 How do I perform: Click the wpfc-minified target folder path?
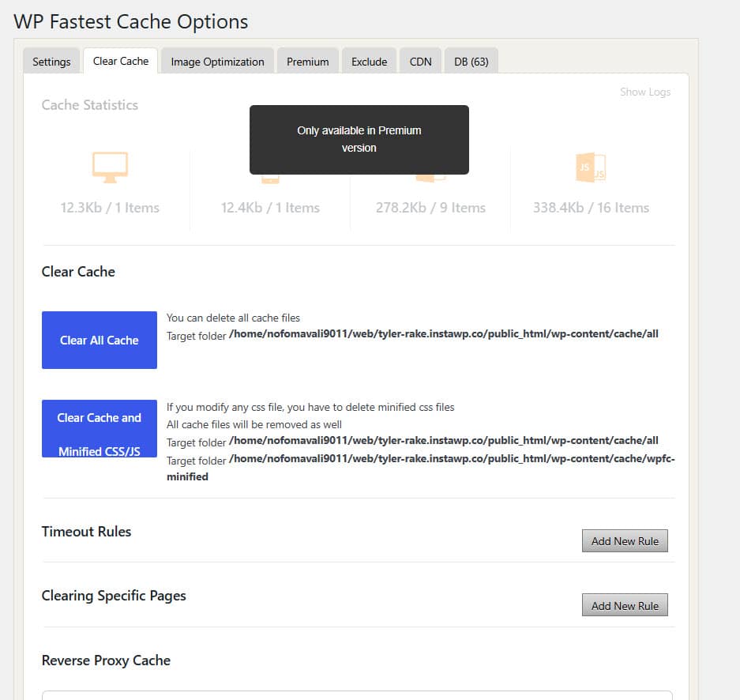[x=420, y=467]
